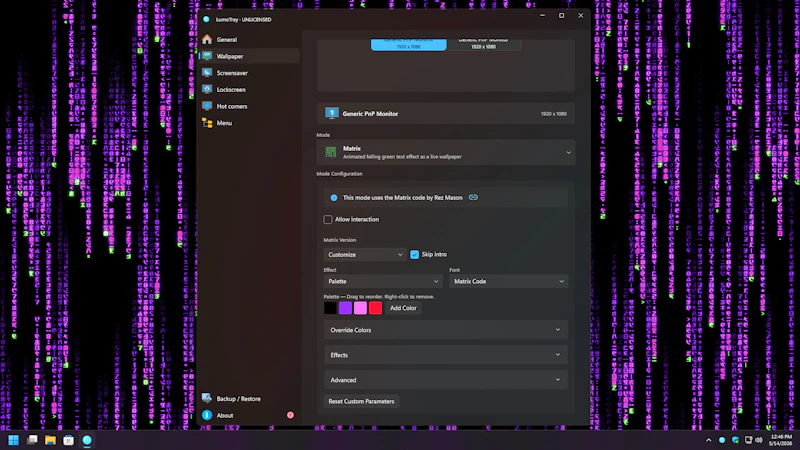The height and width of the screenshot is (450, 800).
Task: Click the Hot corners icon
Action: pyautogui.click(x=207, y=106)
